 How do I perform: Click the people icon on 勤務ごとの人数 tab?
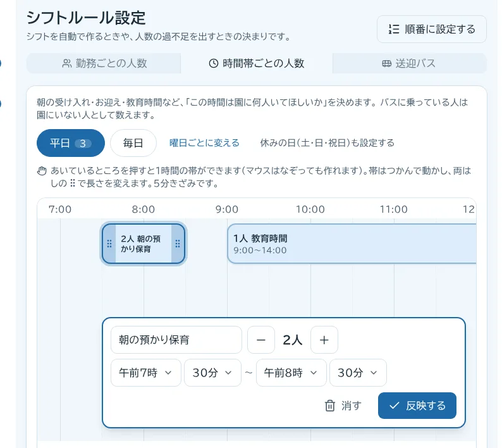pyautogui.click(x=66, y=63)
